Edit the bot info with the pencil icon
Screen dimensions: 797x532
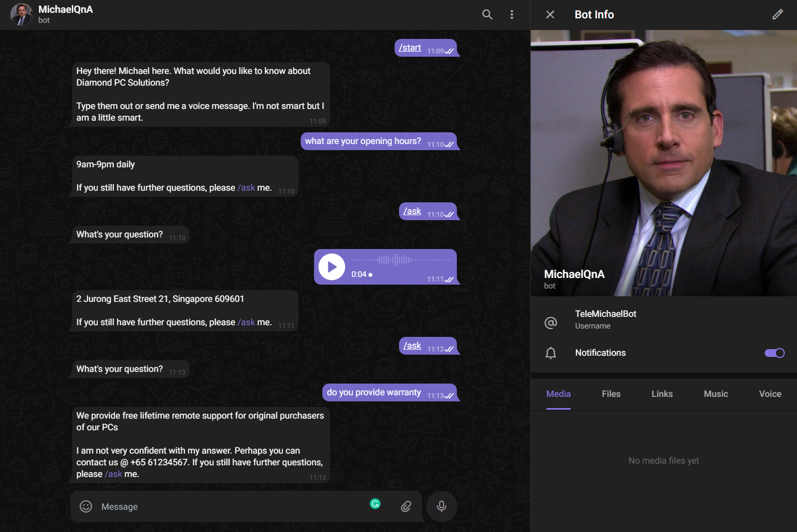[x=777, y=14]
